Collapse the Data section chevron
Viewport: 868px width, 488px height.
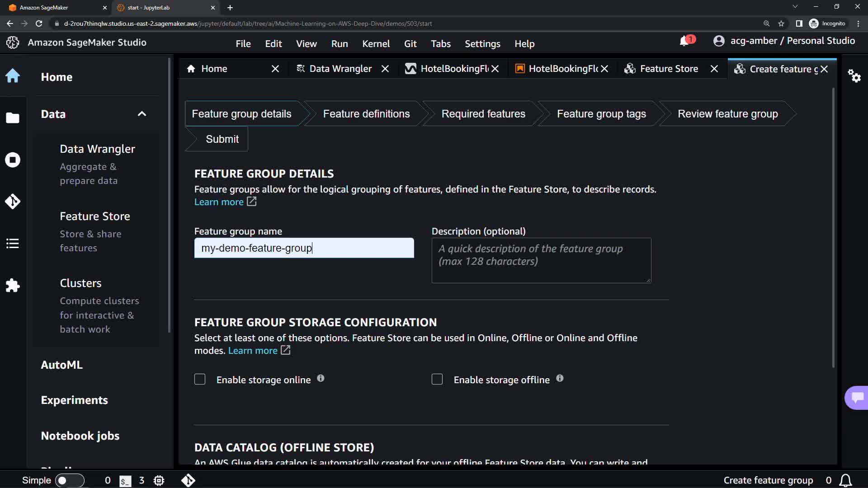click(142, 114)
